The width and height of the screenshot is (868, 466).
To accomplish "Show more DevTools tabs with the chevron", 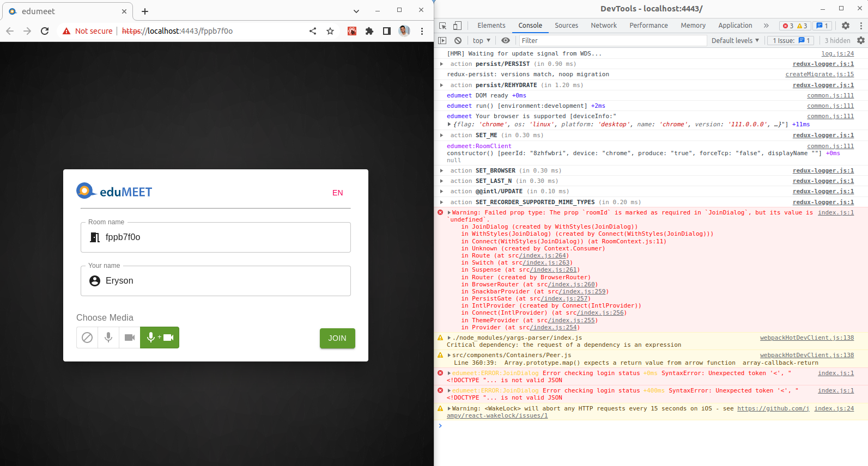I will [x=766, y=26].
